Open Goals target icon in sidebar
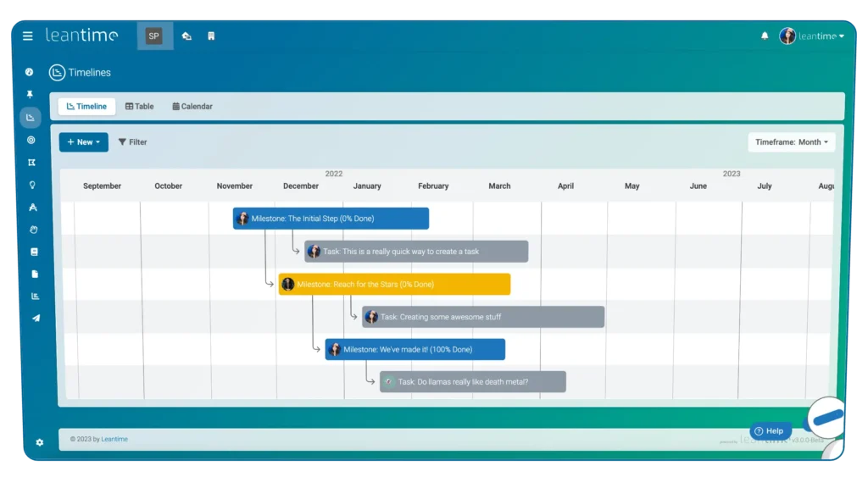This screenshot has width=868, height=488. click(31, 140)
